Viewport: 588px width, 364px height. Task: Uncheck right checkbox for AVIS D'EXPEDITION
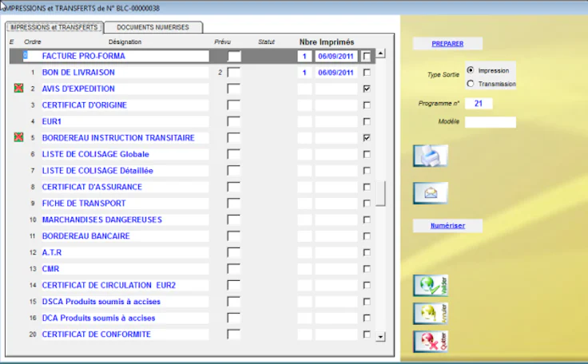pos(367,89)
